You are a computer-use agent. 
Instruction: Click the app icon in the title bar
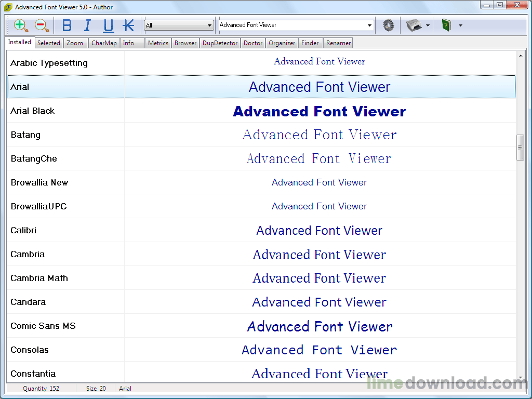tap(8, 7)
